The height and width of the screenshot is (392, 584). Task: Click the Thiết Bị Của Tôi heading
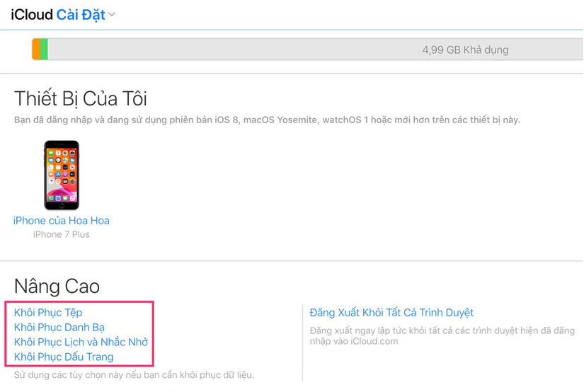coord(81,98)
